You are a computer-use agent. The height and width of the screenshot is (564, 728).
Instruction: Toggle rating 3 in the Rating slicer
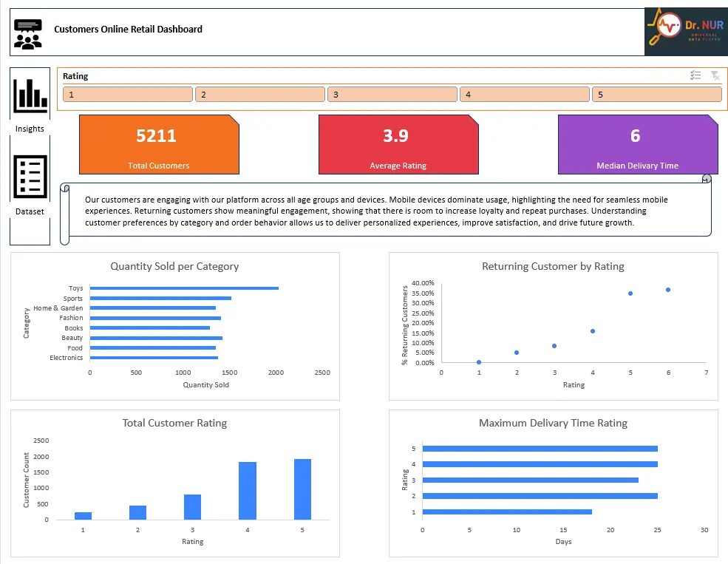point(392,94)
